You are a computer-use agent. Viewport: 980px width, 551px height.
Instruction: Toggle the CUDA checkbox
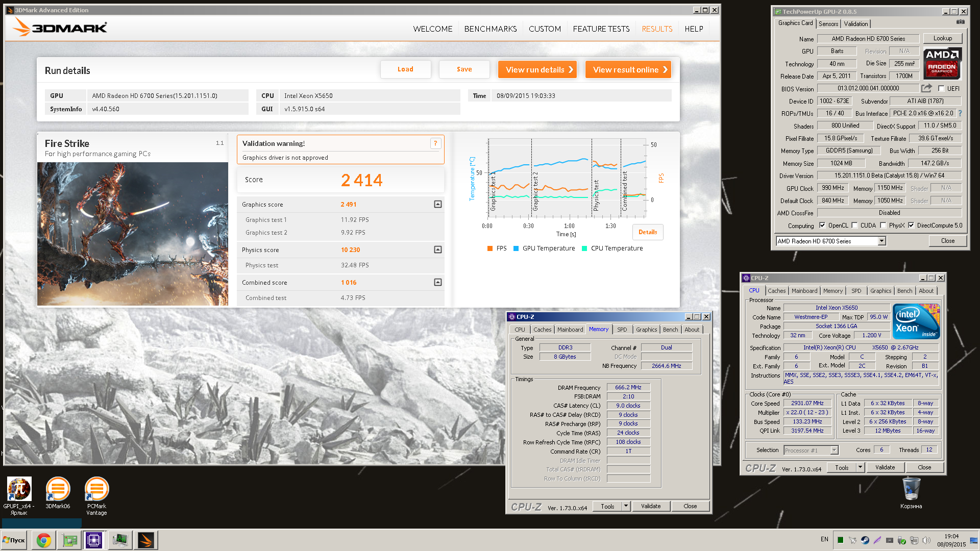[x=854, y=226]
